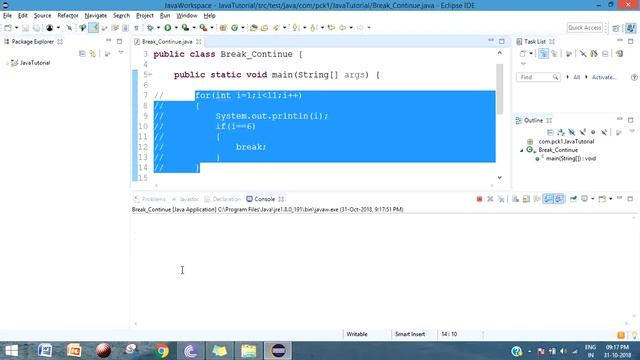Open Outline View Menu triangle
This screenshot has width=640, height=360.
(x=632, y=131)
